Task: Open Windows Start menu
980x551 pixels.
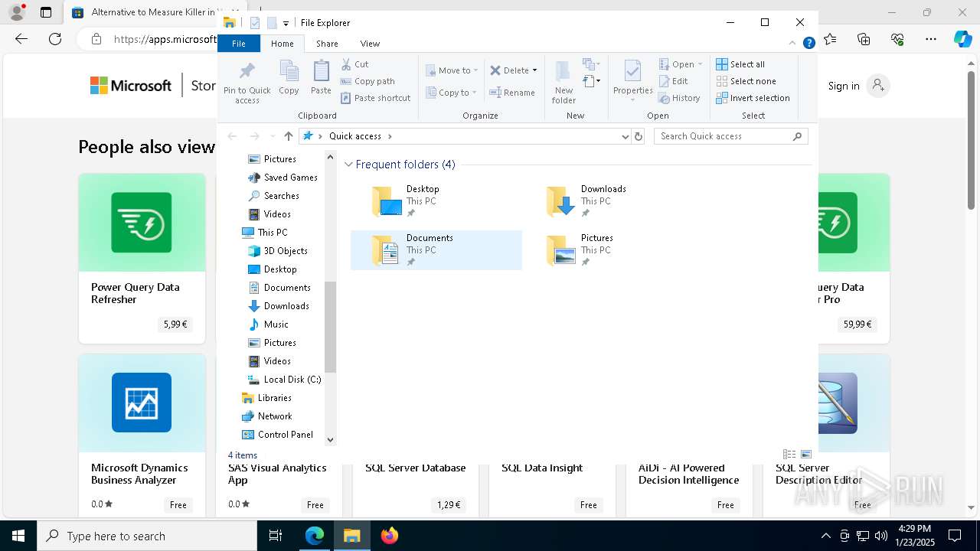Action: click(x=18, y=536)
